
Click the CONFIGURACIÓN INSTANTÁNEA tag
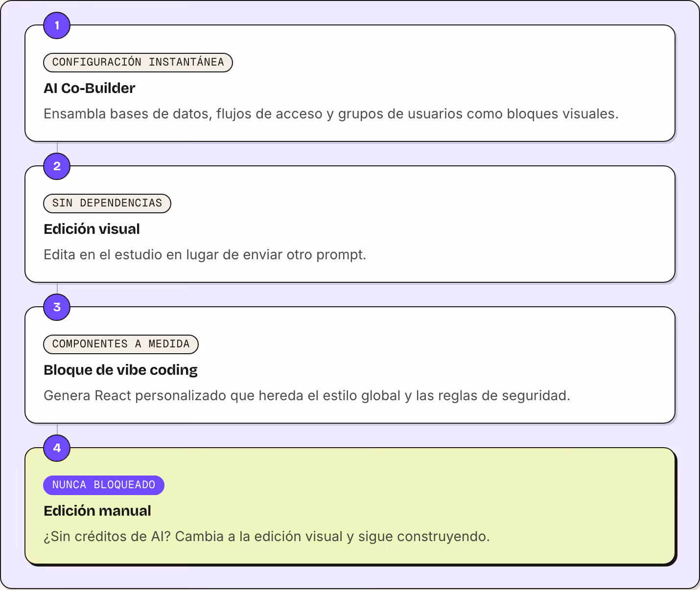[x=138, y=63]
